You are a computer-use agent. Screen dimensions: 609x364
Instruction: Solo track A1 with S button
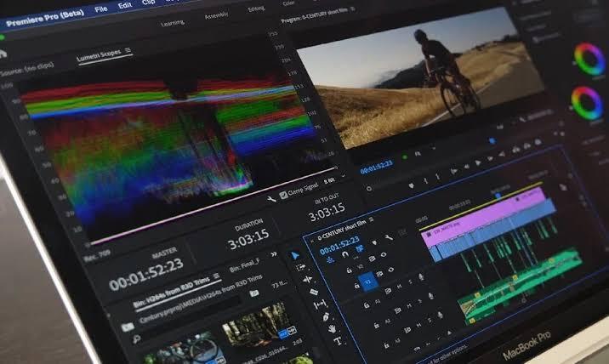pos(411,282)
